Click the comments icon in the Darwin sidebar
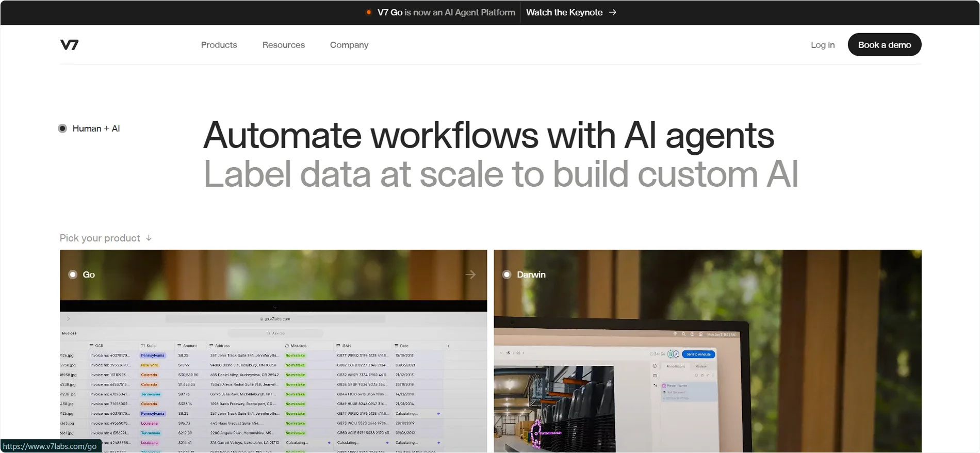This screenshot has height=453, width=980. click(655, 376)
